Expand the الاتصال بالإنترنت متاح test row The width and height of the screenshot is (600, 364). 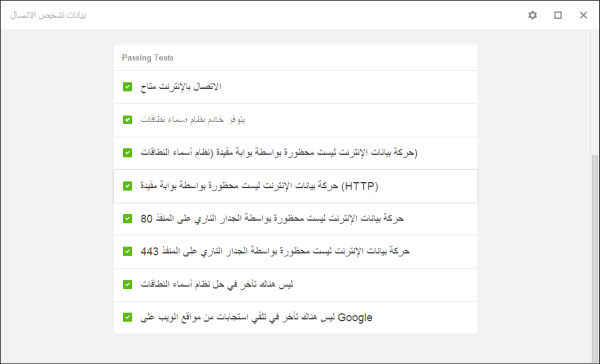(295, 87)
